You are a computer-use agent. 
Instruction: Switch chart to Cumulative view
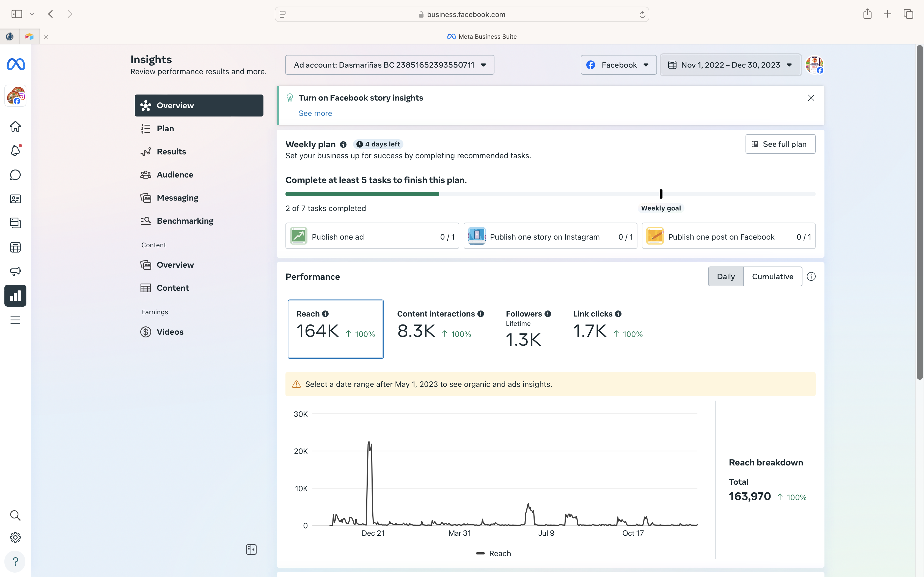point(772,276)
